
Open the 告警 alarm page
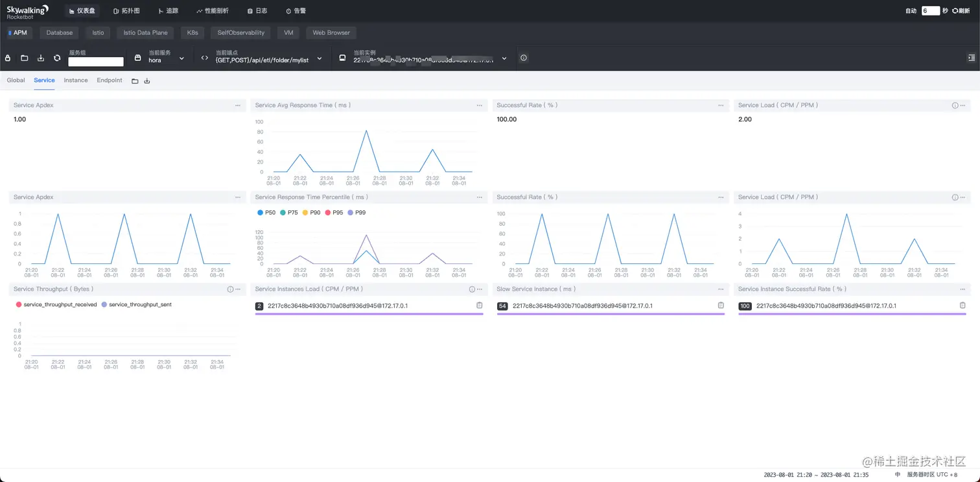point(296,11)
